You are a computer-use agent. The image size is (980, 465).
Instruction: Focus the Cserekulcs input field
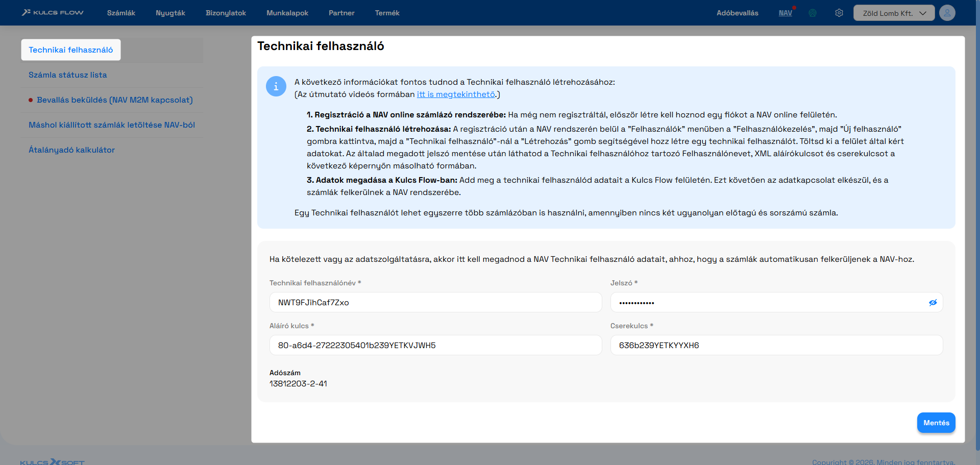(776, 345)
